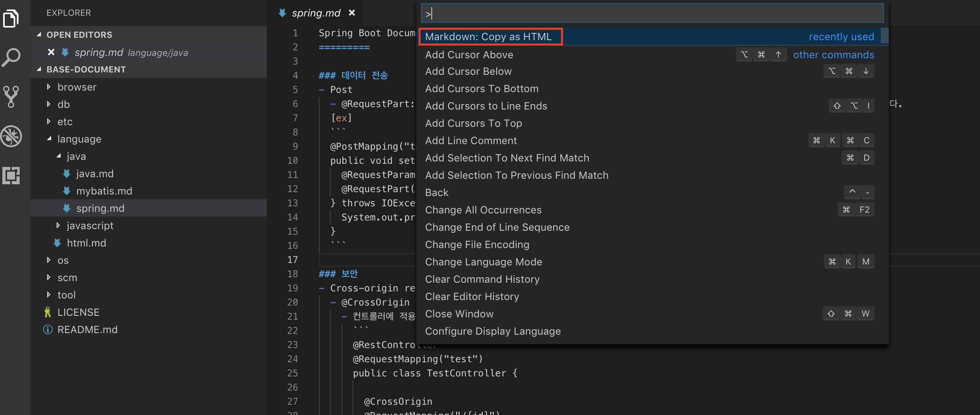Click the '### 데이터 전송' heading
Viewport: 980px width, 415px height.
click(353, 75)
